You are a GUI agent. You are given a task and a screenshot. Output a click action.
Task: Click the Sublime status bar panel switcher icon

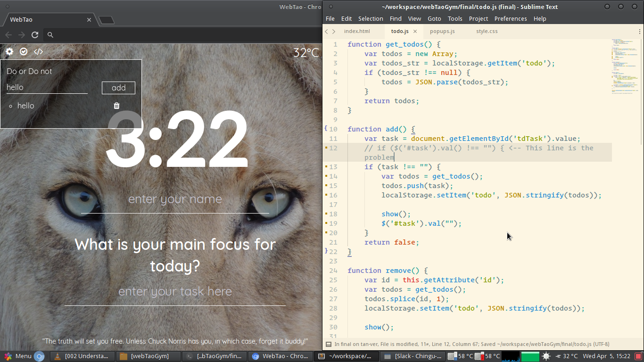(329, 344)
